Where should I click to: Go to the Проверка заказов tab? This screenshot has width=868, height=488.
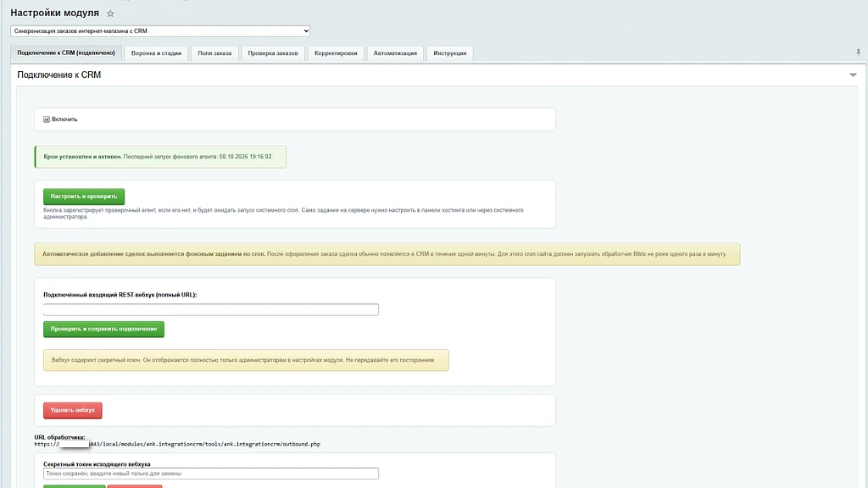[273, 53]
